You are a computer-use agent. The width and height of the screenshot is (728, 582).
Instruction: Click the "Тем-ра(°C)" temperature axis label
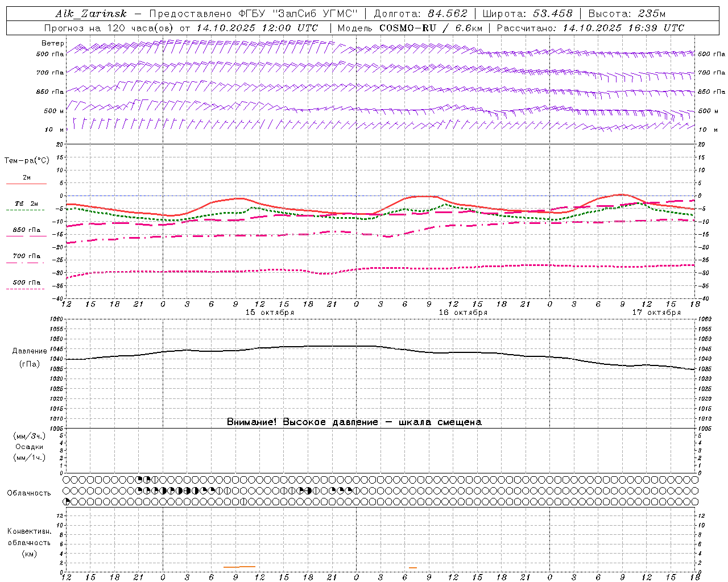click(x=27, y=161)
